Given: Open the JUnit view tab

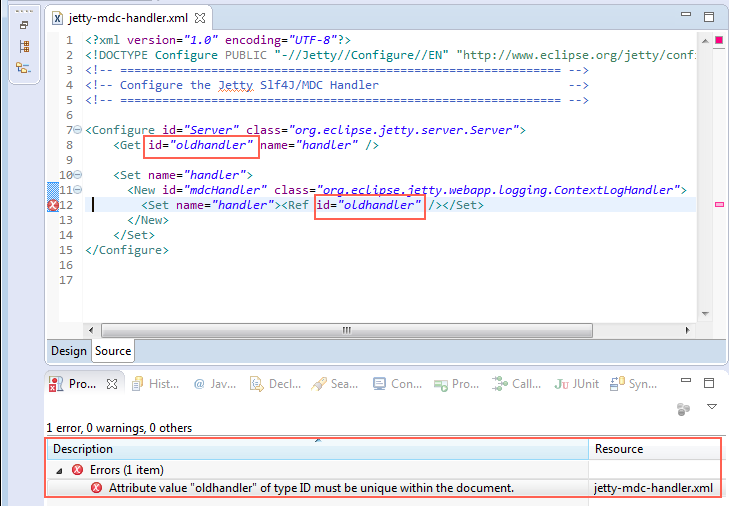Looking at the screenshot, I should [577, 384].
